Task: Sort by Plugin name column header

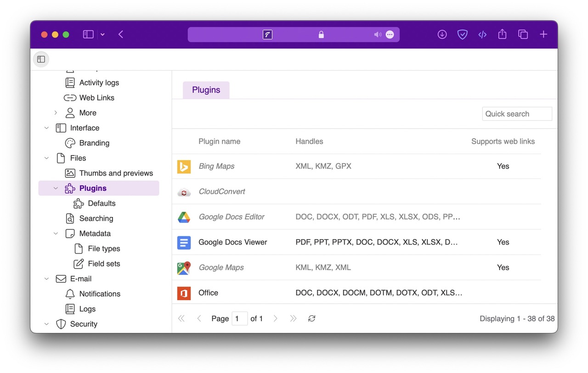Action: (x=219, y=141)
